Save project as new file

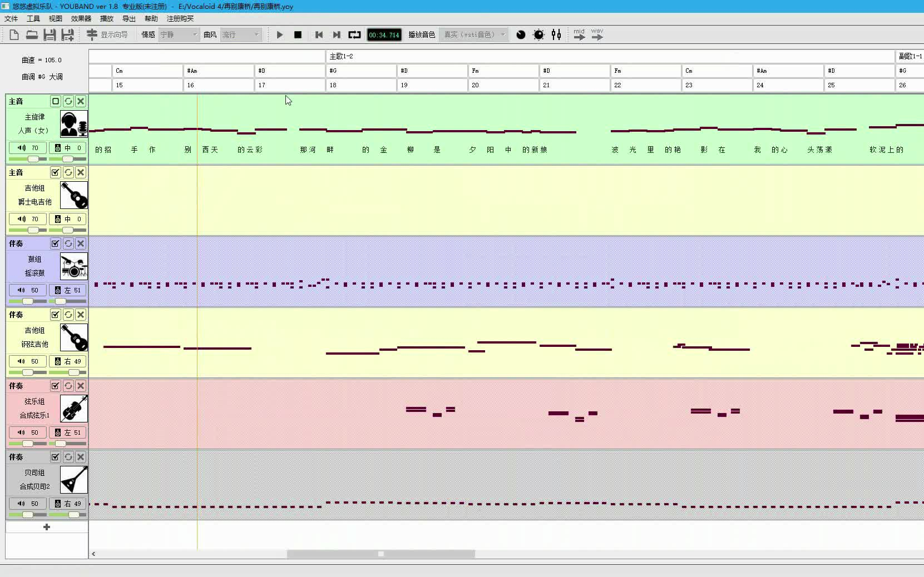(x=68, y=34)
